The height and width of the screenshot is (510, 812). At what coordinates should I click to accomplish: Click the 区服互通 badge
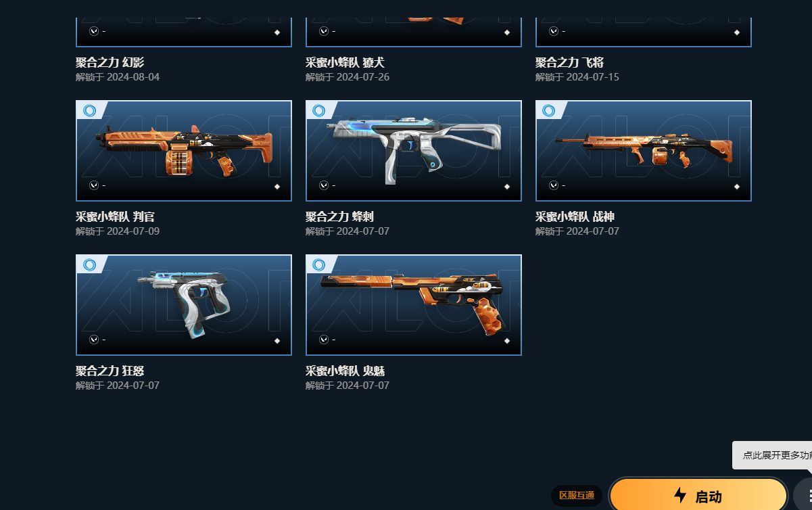point(576,496)
